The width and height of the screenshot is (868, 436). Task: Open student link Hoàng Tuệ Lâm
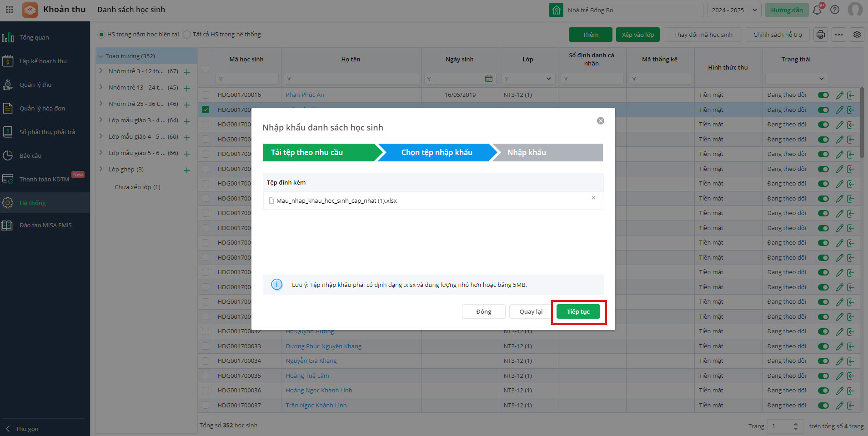[307, 376]
